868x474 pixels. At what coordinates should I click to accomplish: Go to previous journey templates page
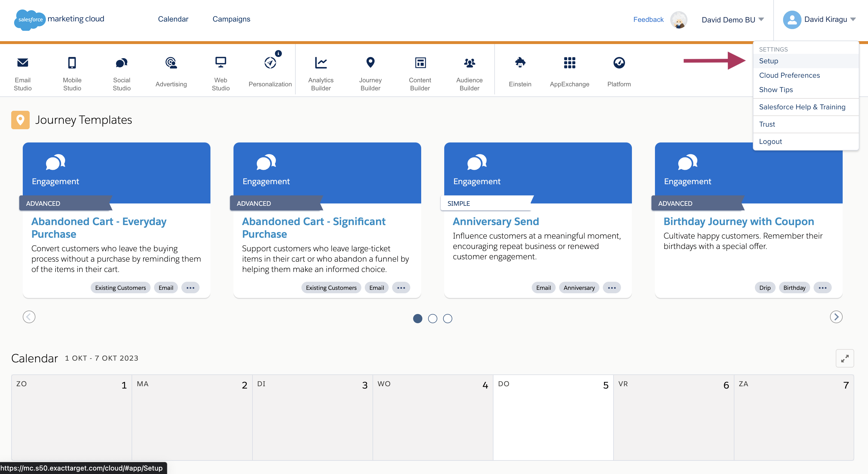[29, 317]
